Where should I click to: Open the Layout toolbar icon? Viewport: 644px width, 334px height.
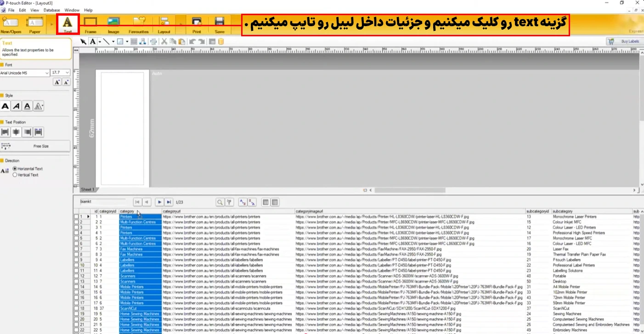(x=164, y=24)
